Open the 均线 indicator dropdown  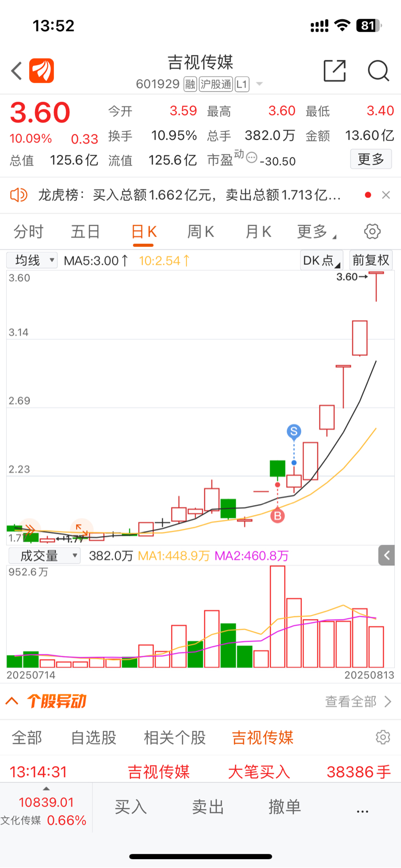(x=32, y=260)
